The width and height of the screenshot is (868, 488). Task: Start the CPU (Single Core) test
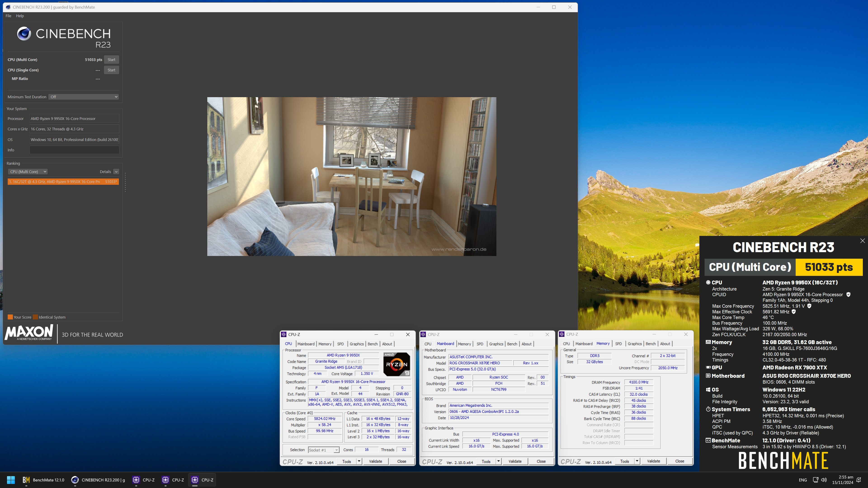pyautogui.click(x=111, y=70)
